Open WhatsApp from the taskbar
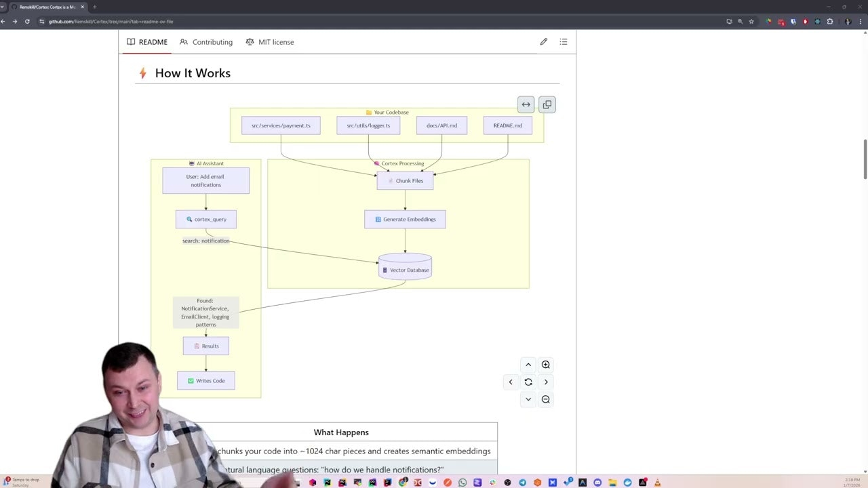 462,482
